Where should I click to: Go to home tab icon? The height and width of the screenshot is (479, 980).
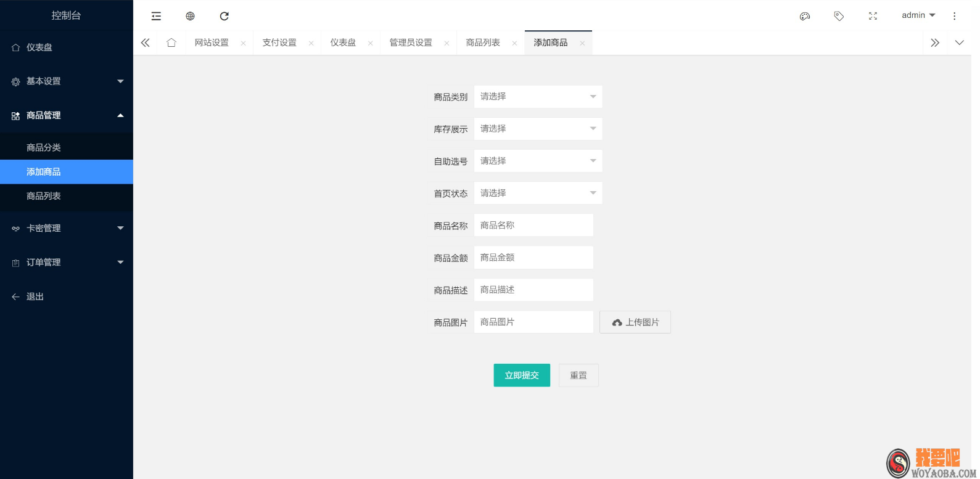point(171,43)
